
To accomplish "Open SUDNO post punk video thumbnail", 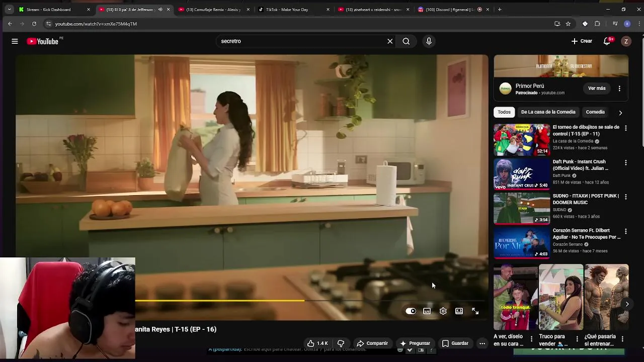I will [x=522, y=209].
